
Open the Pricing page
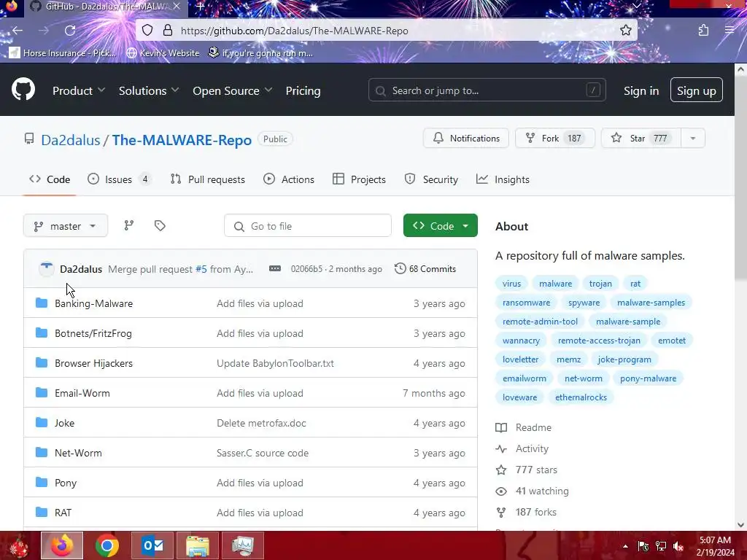303,90
